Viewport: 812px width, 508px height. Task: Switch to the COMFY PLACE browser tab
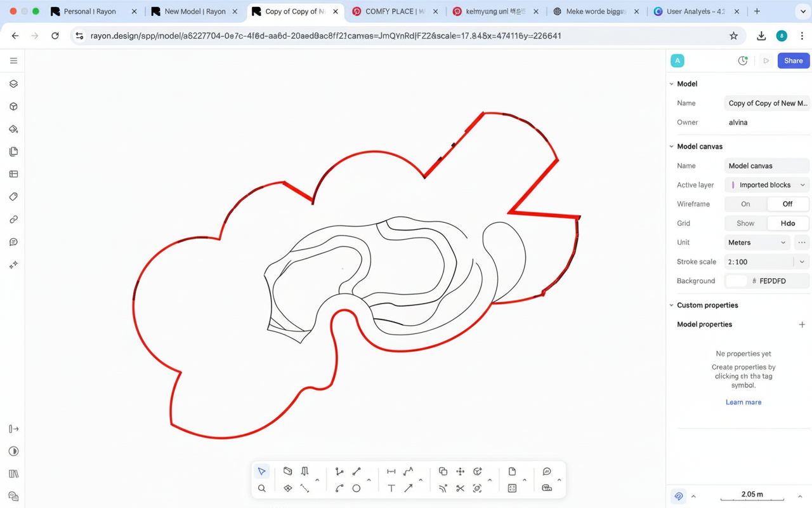pyautogui.click(x=395, y=11)
